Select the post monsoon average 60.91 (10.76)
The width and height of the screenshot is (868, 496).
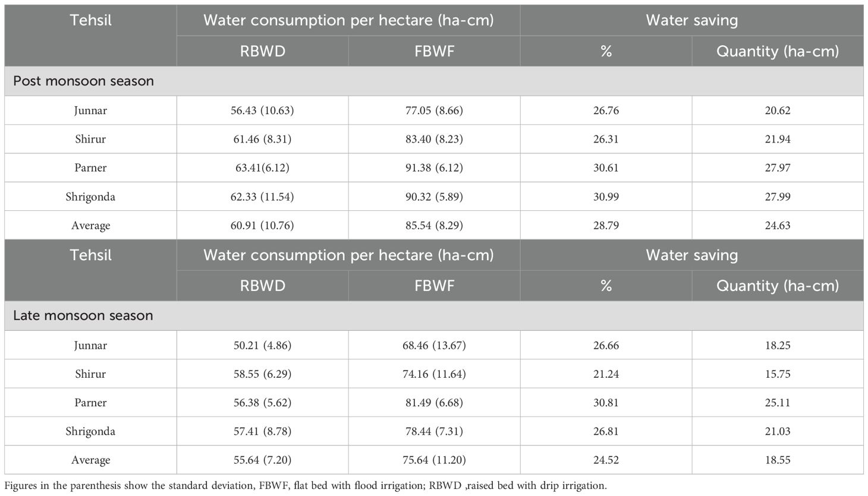[x=262, y=225]
